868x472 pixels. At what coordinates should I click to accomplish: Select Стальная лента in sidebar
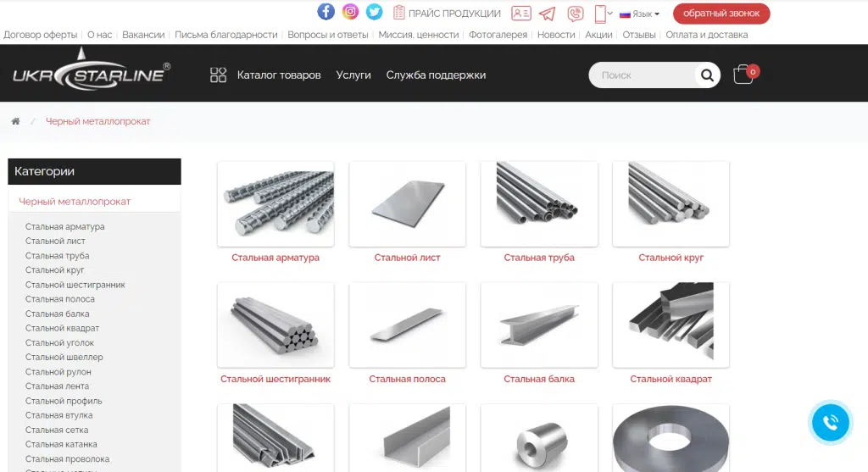57,386
